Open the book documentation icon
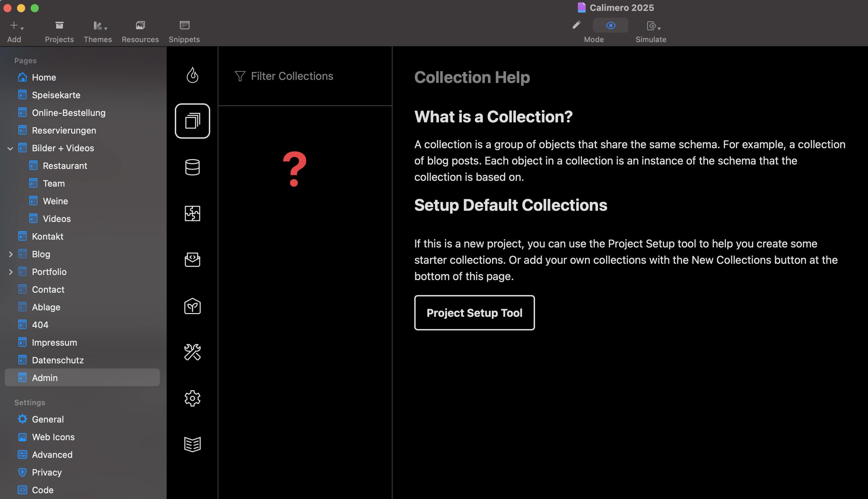This screenshot has height=499, width=868. pos(192,445)
